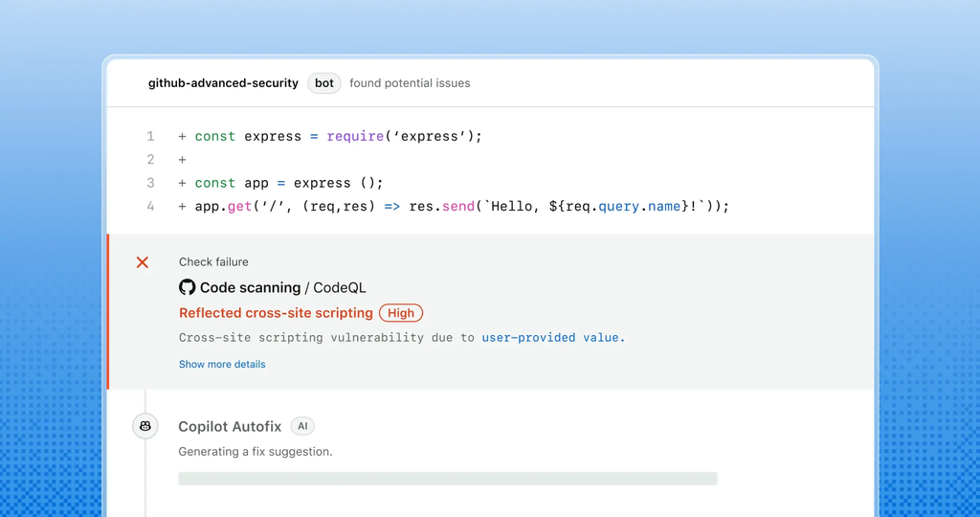Click the GitHub Octocat logo icon
The height and width of the screenshot is (517, 980).
[x=187, y=287]
